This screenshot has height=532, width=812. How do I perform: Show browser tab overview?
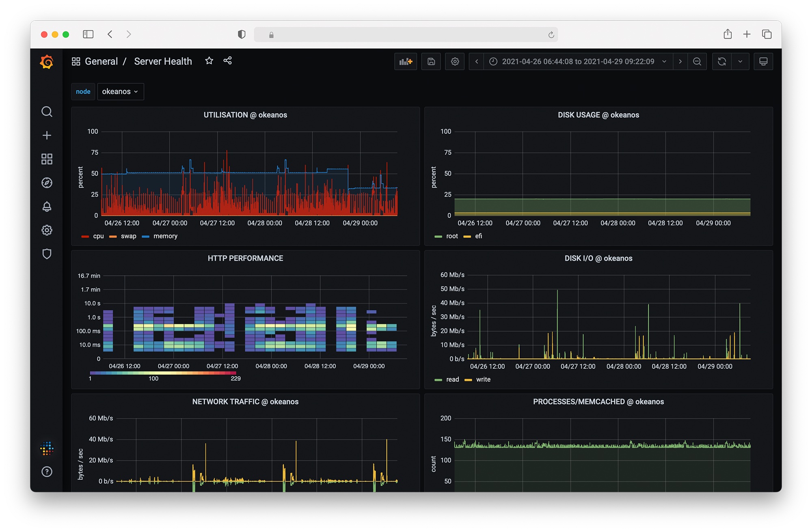(767, 34)
